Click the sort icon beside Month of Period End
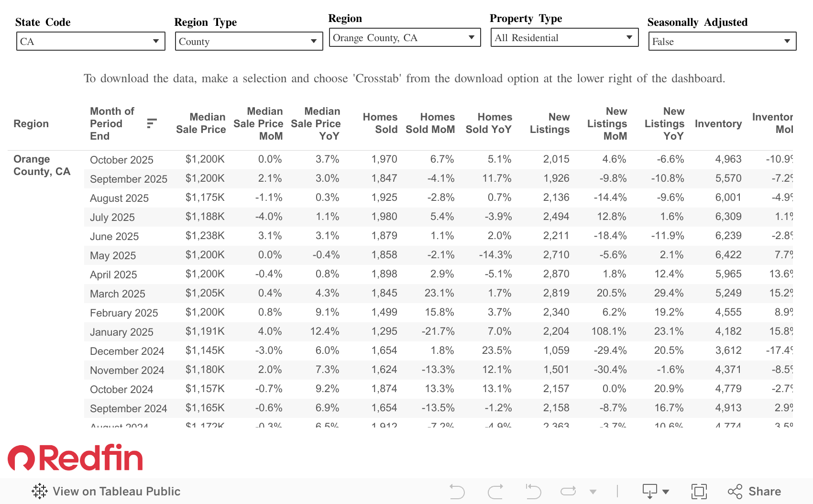Image resolution: width=813 pixels, height=504 pixels. (152, 123)
